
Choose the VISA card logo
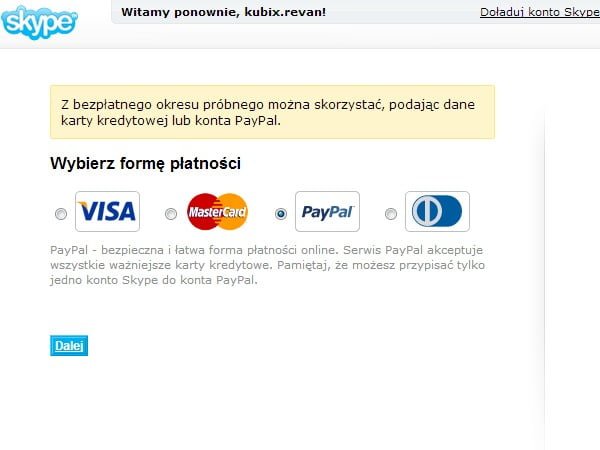(x=108, y=212)
